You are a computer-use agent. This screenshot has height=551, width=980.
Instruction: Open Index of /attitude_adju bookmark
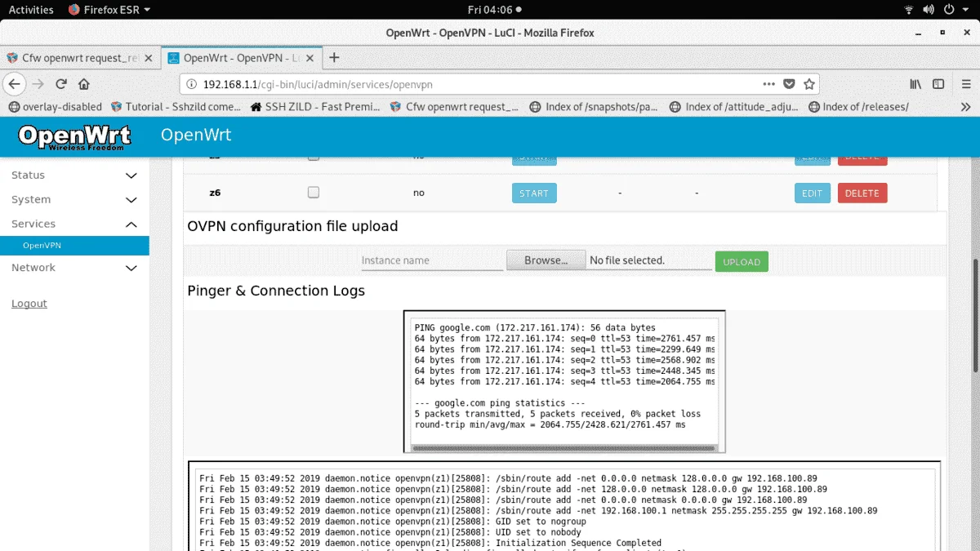pos(733,107)
